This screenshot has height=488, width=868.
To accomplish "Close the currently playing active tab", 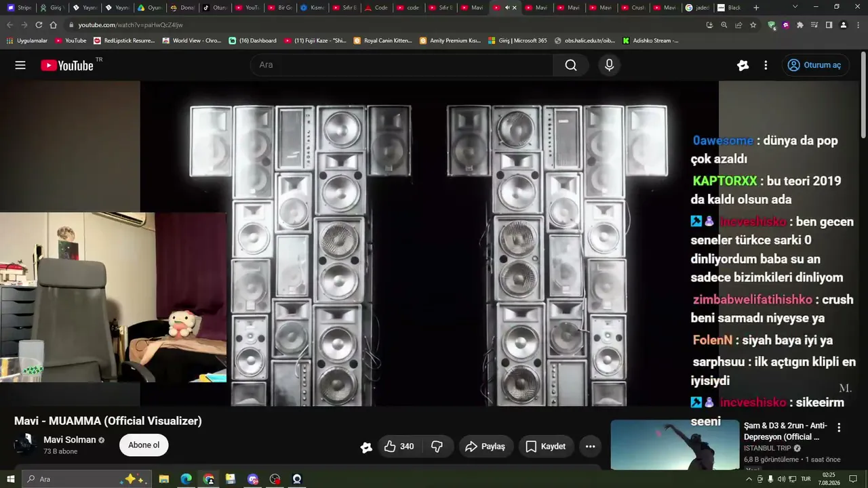I will tap(514, 7).
